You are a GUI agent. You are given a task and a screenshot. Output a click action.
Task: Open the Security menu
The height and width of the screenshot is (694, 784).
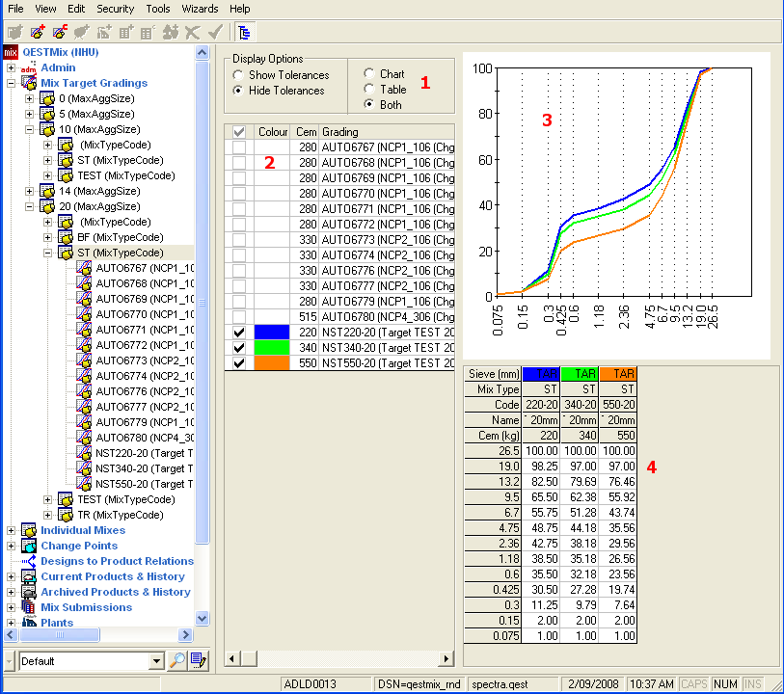[x=115, y=9]
